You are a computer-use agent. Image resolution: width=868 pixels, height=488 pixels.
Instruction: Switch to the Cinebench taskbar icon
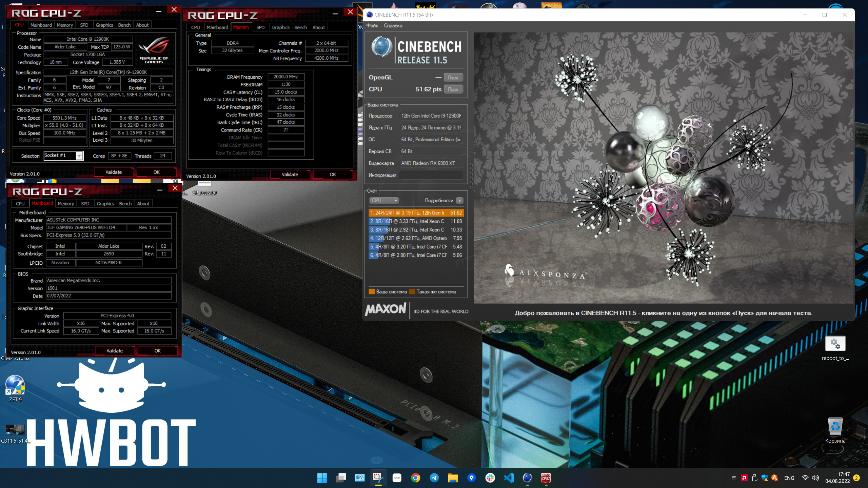(527, 478)
